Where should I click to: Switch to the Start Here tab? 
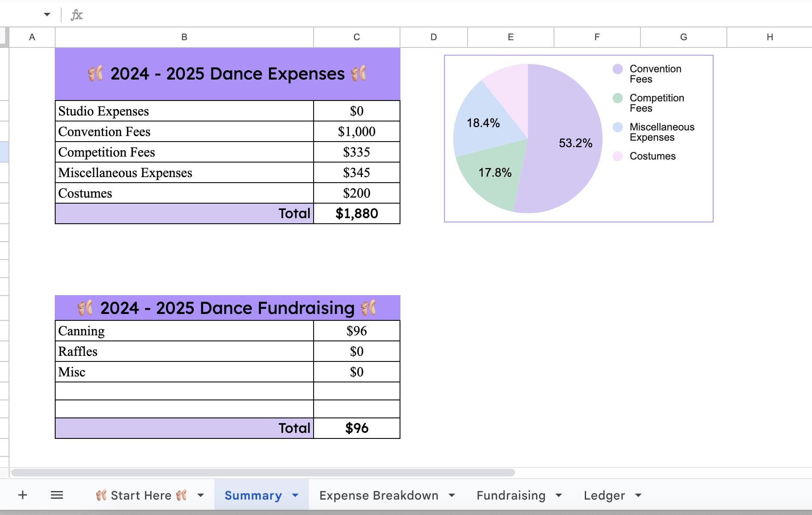tap(141, 495)
